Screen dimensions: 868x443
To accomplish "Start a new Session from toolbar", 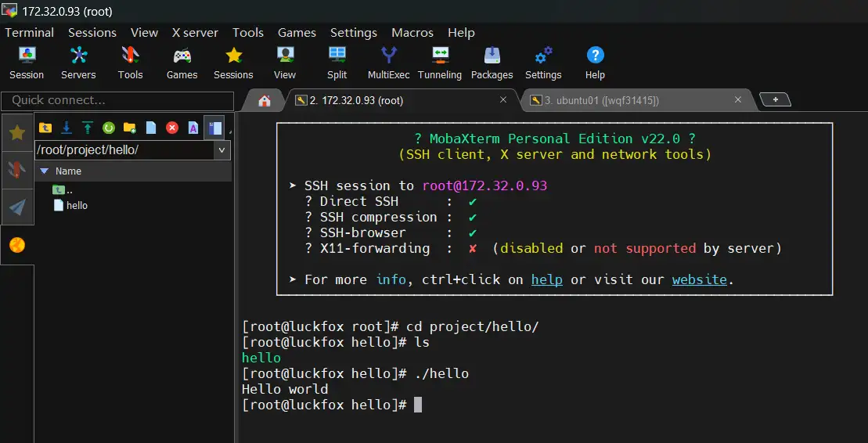I will pyautogui.click(x=27, y=63).
